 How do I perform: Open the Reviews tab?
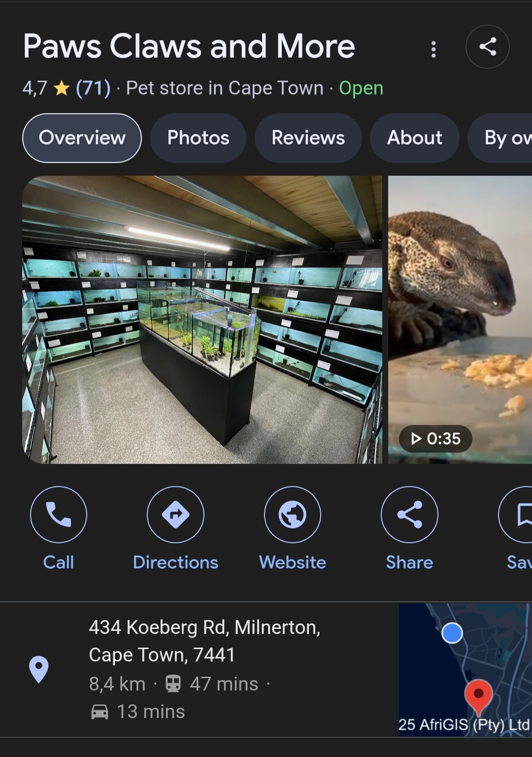[308, 138]
